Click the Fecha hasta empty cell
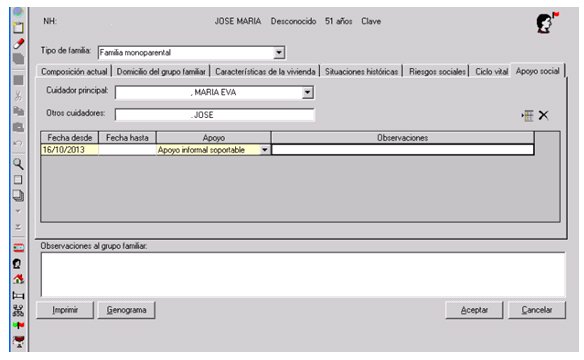The height and width of the screenshot is (360, 584). tap(127, 150)
